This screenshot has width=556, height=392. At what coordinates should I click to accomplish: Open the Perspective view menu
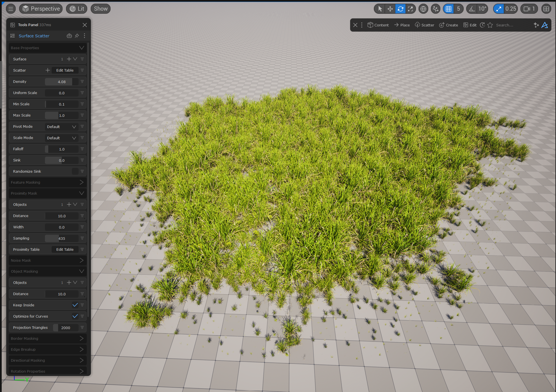[41, 9]
